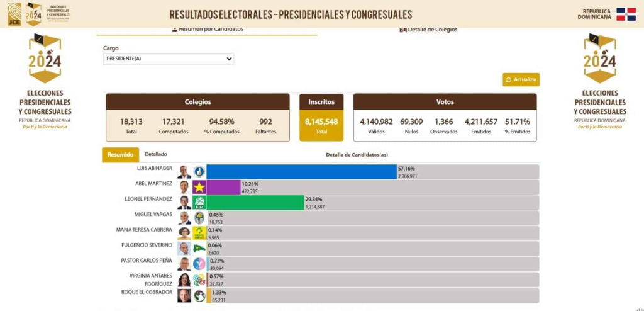The height and width of the screenshot is (311, 644).
Task: Switch to the Resumen por Candidatos tab
Action: [x=207, y=29]
